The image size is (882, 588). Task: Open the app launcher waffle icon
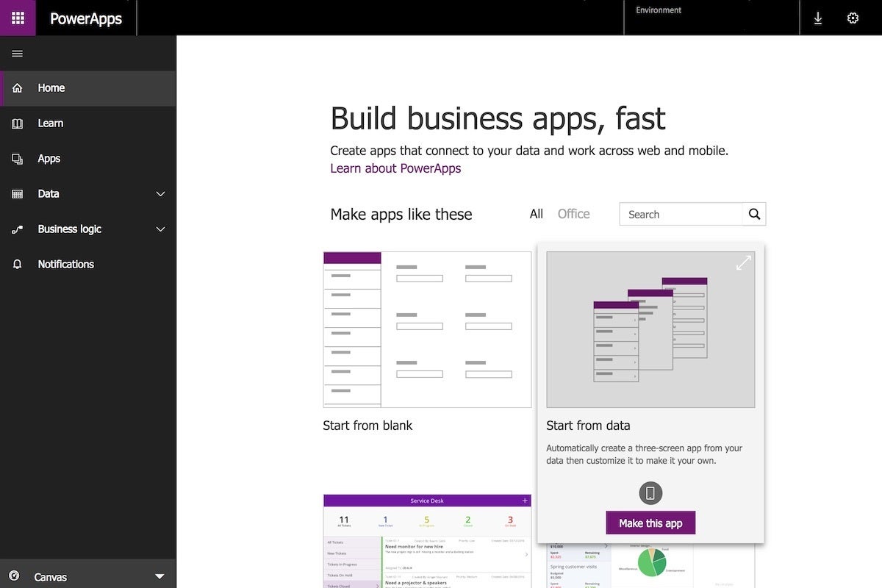(18, 18)
